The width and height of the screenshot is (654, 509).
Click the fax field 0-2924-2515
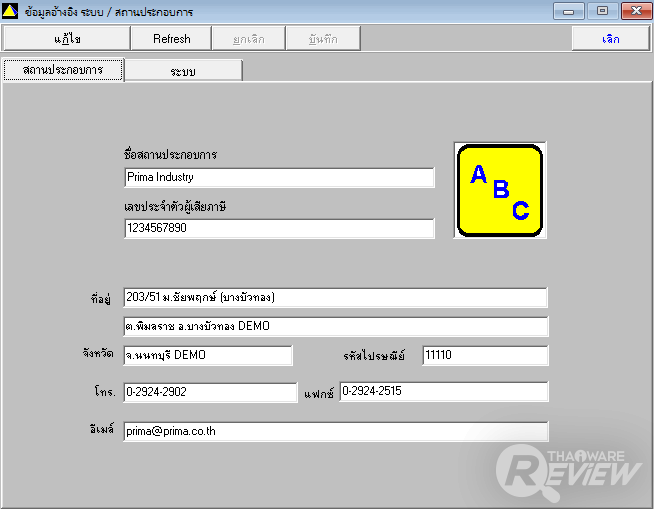click(x=444, y=391)
